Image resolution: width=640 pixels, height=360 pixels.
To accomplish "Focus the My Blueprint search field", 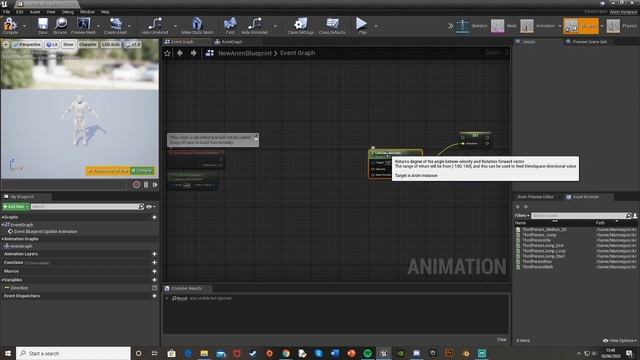I will coord(85,207).
